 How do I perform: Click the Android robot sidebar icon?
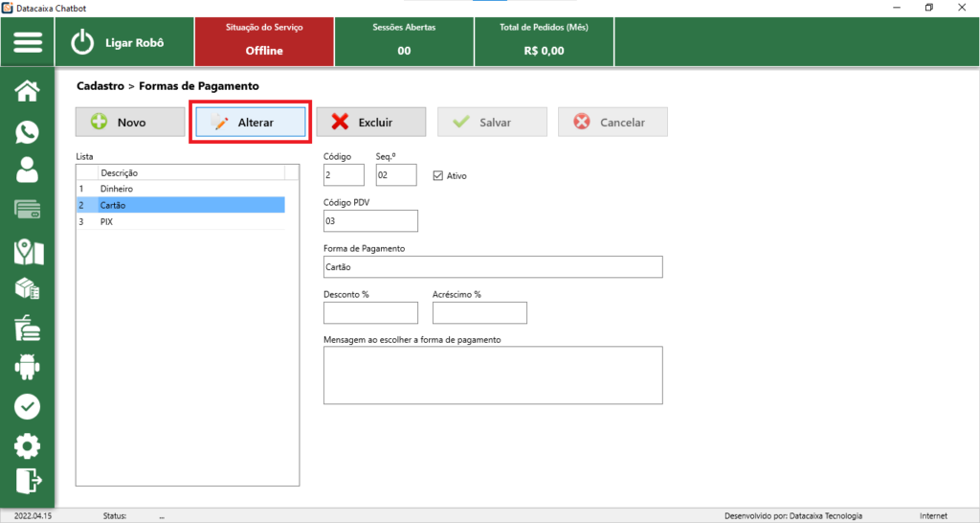pyautogui.click(x=28, y=367)
